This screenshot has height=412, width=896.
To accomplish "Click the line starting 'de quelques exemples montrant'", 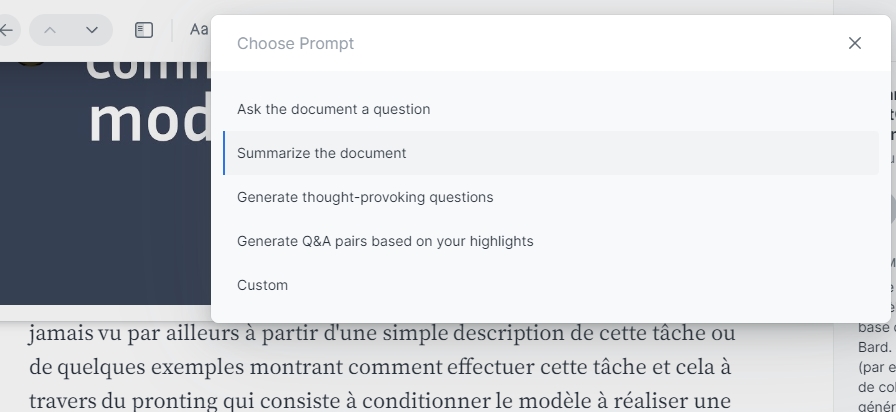I will [380, 366].
